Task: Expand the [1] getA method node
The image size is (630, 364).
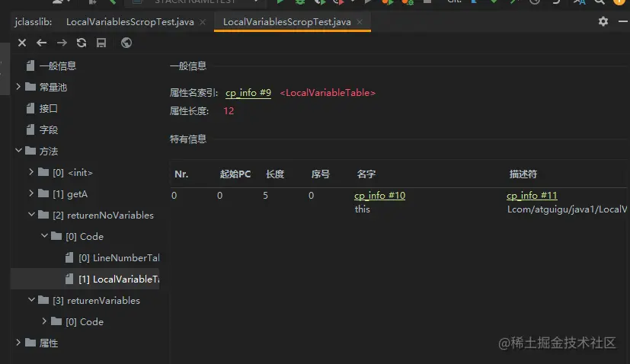Action: pos(31,193)
